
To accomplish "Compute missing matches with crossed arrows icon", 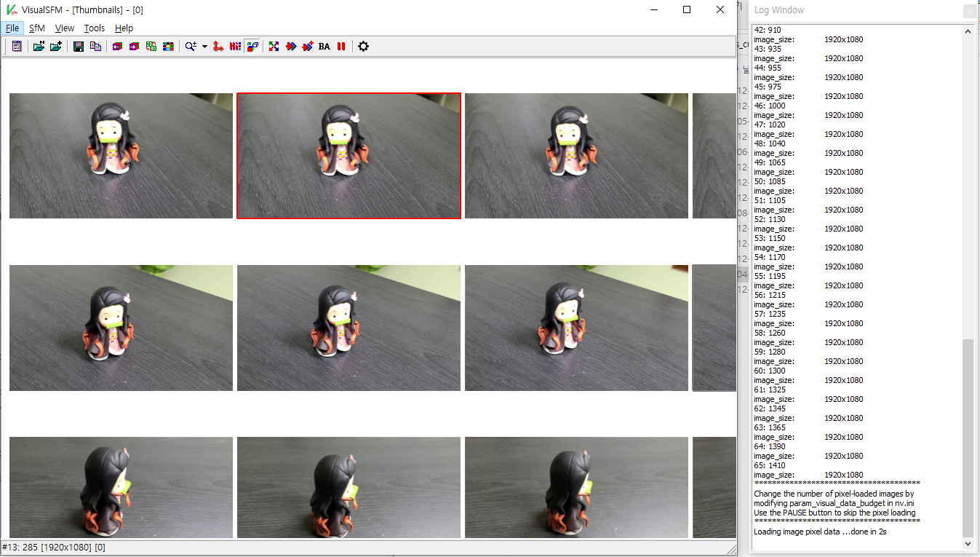I will click(274, 46).
